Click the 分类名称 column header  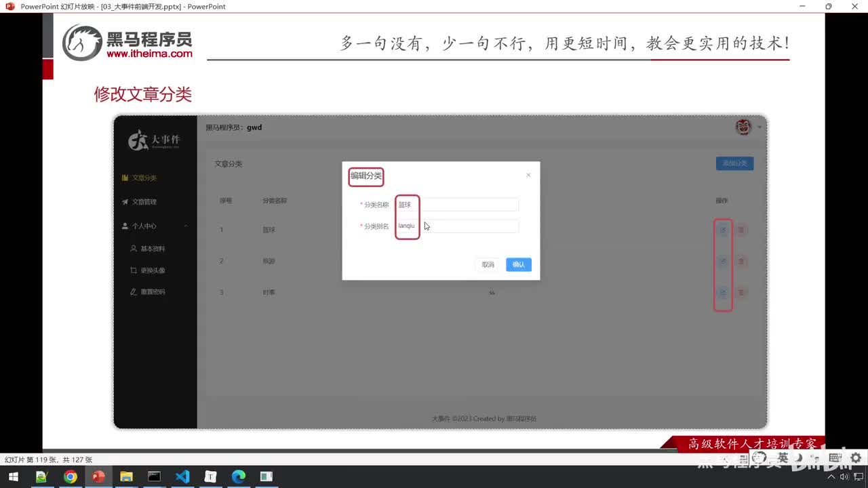tap(275, 201)
